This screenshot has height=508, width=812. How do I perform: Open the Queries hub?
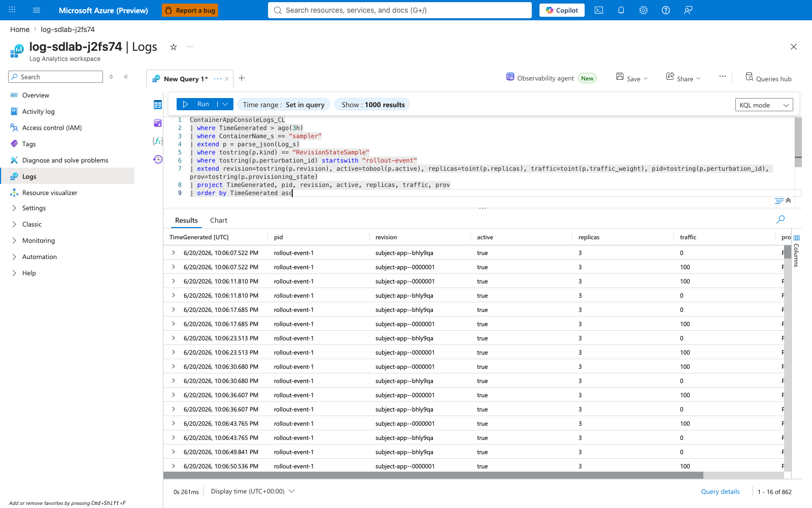click(768, 78)
